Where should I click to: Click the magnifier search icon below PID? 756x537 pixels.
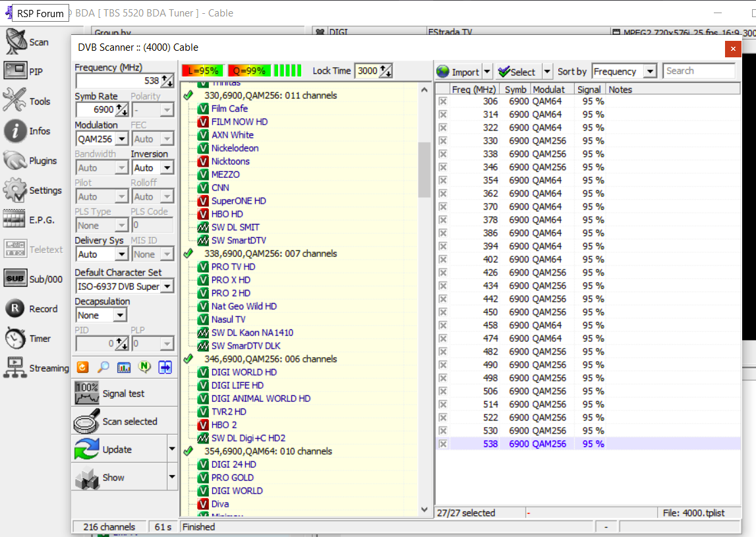click(x=103, y=367)
